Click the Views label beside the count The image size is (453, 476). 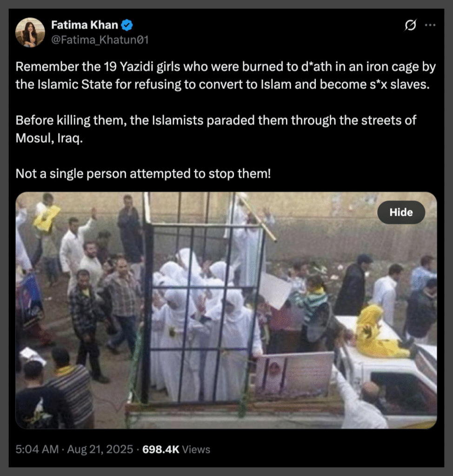(196, 449)
